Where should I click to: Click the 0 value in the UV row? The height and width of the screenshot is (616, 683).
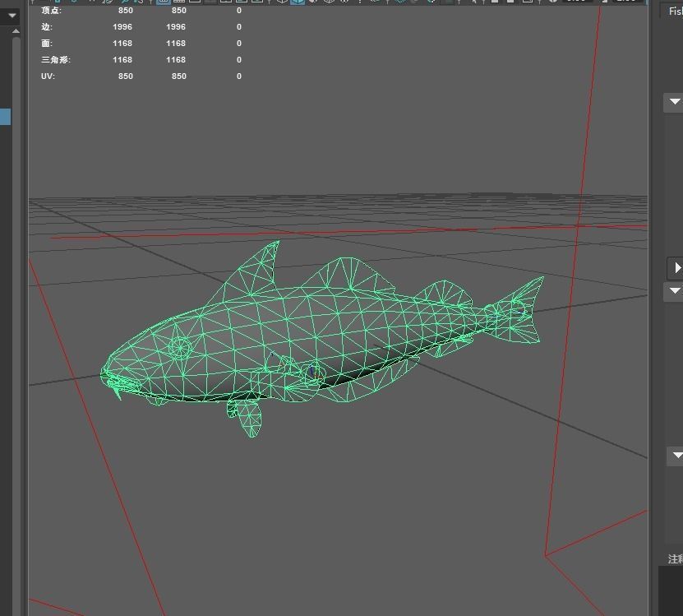(x=238, y=76)
